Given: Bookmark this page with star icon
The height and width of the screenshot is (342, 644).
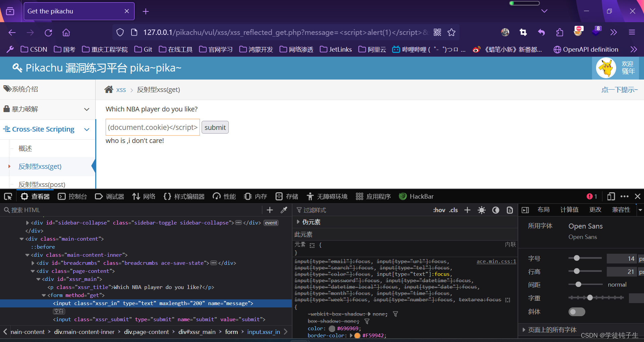Looking at the screenshot, I should click(451, 32).
